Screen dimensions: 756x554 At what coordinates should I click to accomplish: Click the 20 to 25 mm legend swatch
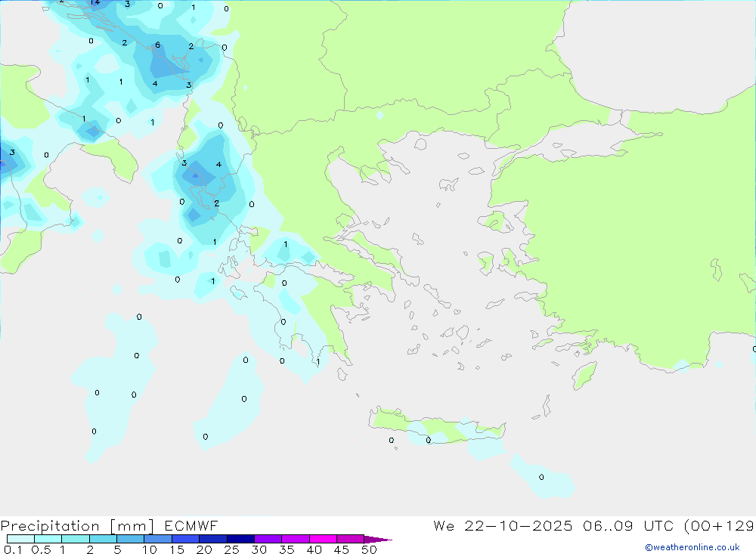pos(212,539)
